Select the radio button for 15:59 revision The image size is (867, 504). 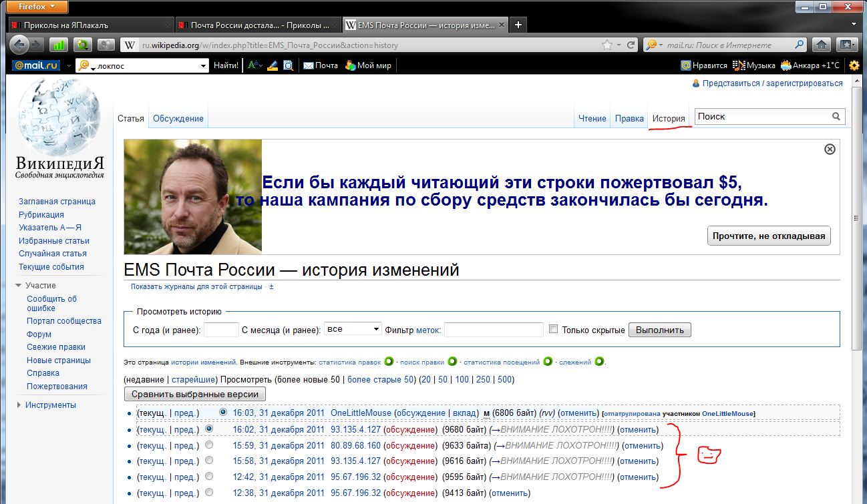click(209, 445)
